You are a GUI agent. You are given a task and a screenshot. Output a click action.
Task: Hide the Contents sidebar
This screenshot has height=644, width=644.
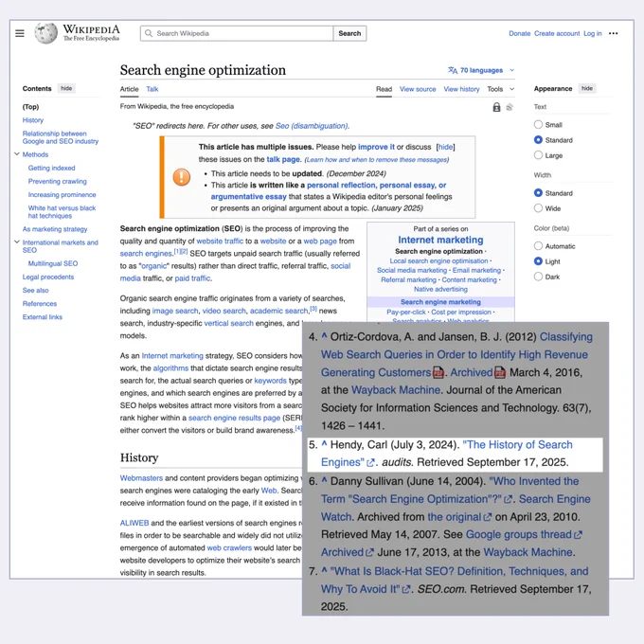click(x=66, y=88)
